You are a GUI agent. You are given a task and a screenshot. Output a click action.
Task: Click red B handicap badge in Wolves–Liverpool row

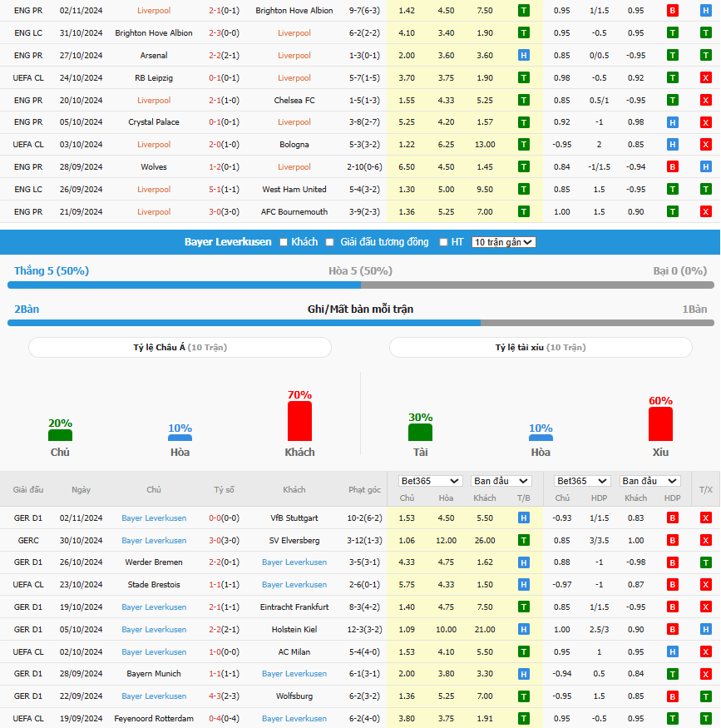coord(672,166)
